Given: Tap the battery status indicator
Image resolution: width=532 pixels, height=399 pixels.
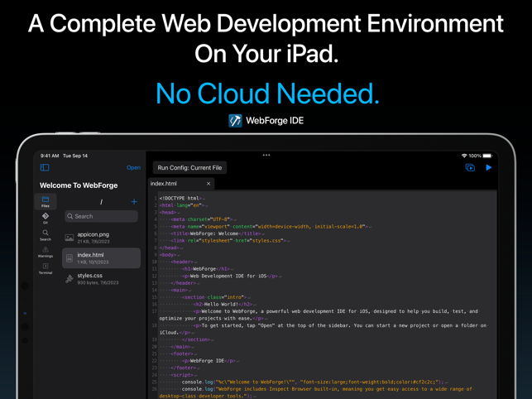Looking at the screenshot, I should pos(487,156).
